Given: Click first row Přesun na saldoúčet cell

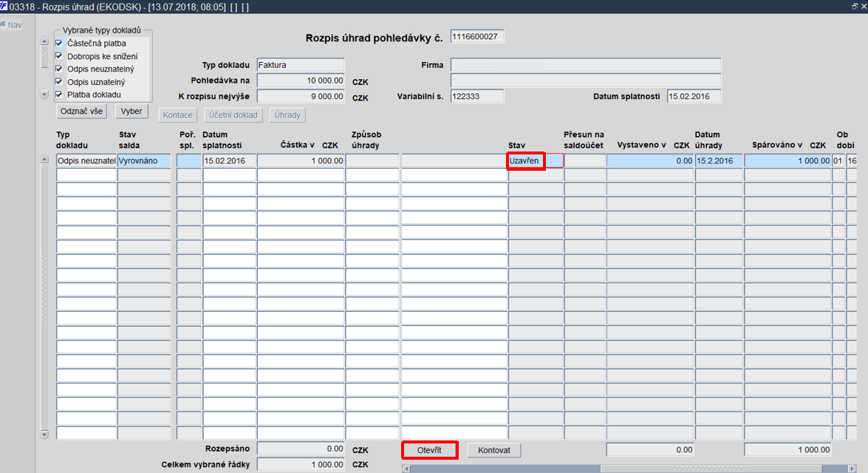Looking at the screenshot, I should (585, 160).
